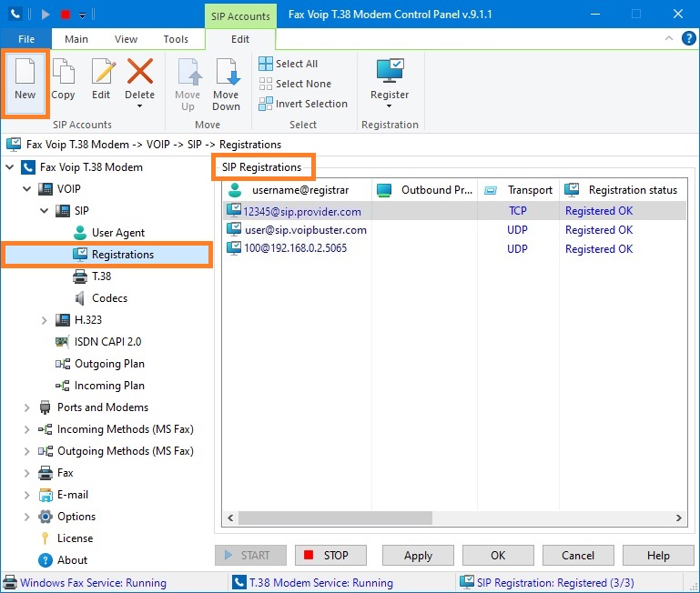This screenshot has width=700, height=593.
Task: Click Windows Fax Service status text
Action: (x=94, y=583)
